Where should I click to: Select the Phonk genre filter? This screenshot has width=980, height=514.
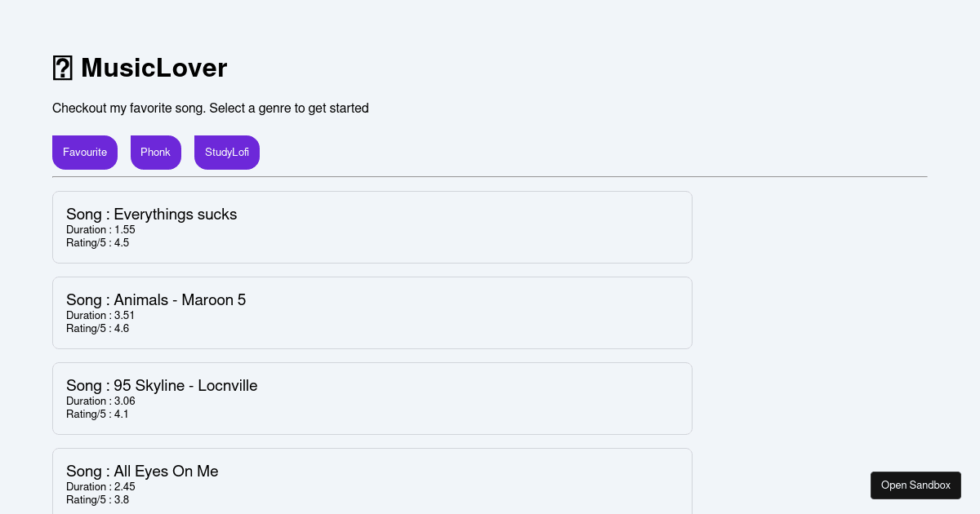156,153
